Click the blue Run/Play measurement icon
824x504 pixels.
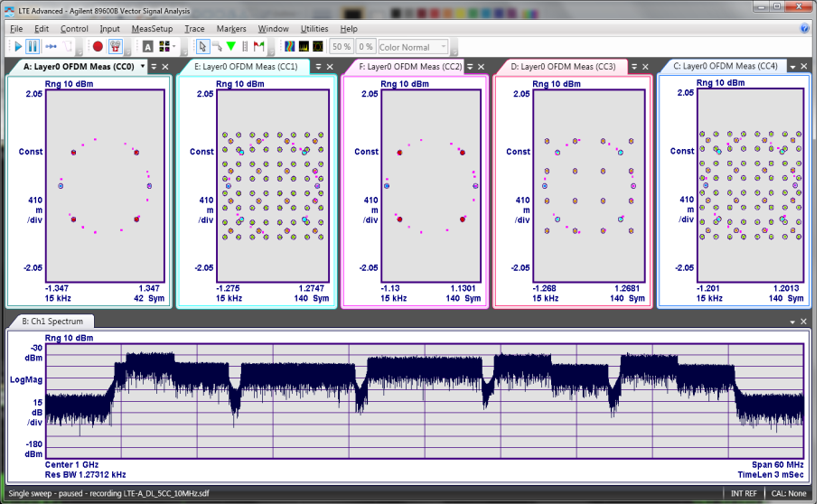(x=17, y=46)
